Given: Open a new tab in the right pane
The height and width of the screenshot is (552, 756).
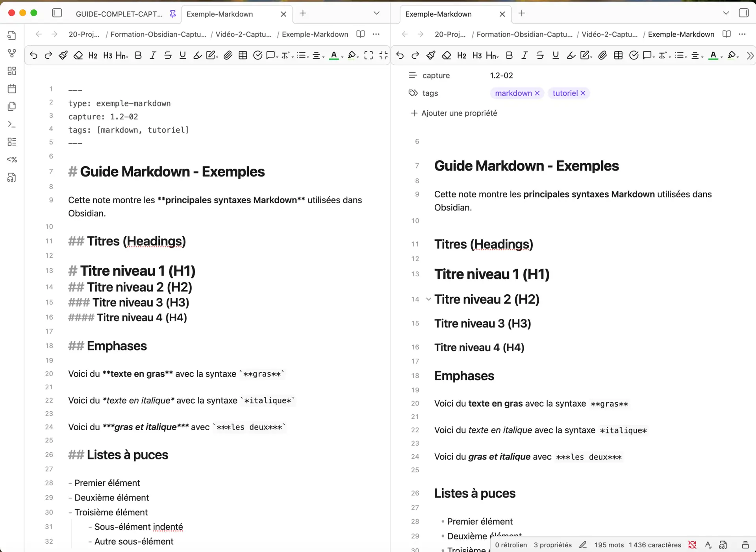Looking at the screenshot, I should (522, 13).
